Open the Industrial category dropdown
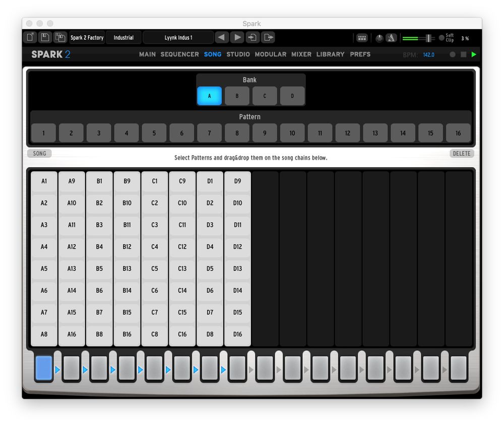The width and height of the screenshot is (504, 425). click(123, 38)
